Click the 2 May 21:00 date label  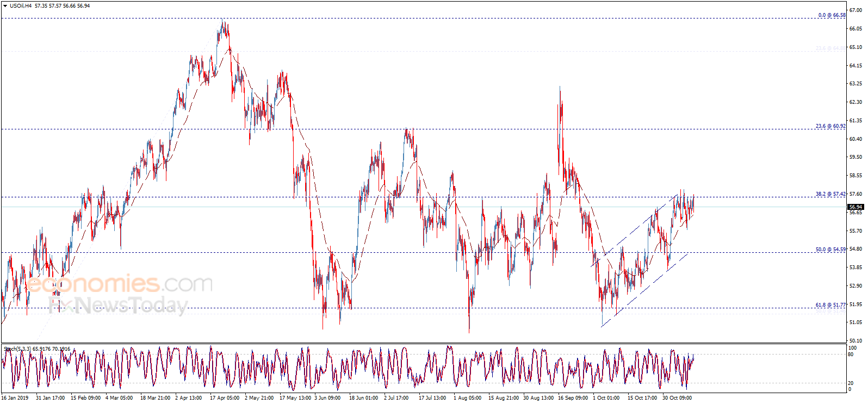259,398
